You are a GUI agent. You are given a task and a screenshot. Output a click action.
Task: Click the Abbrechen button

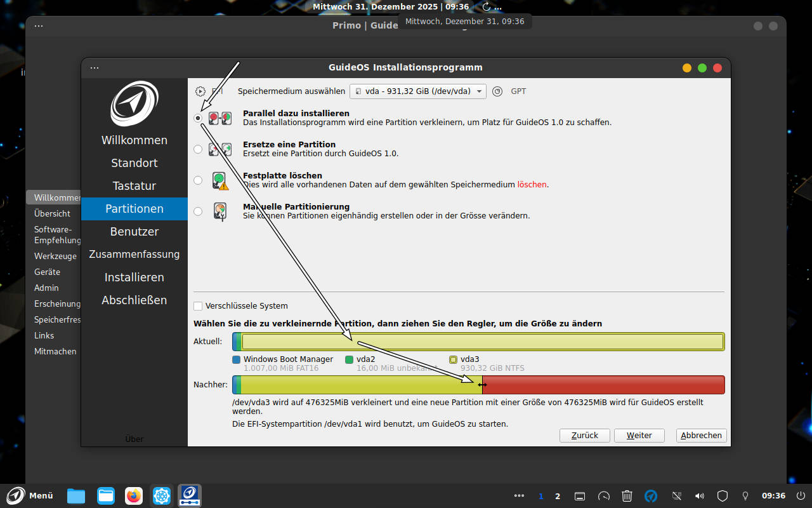coord(702,435)
